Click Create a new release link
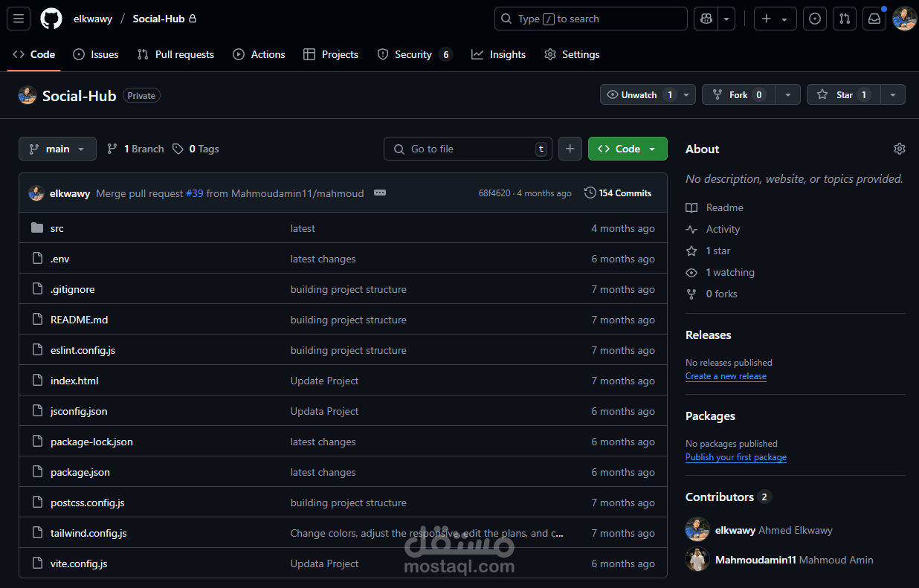 726,376
